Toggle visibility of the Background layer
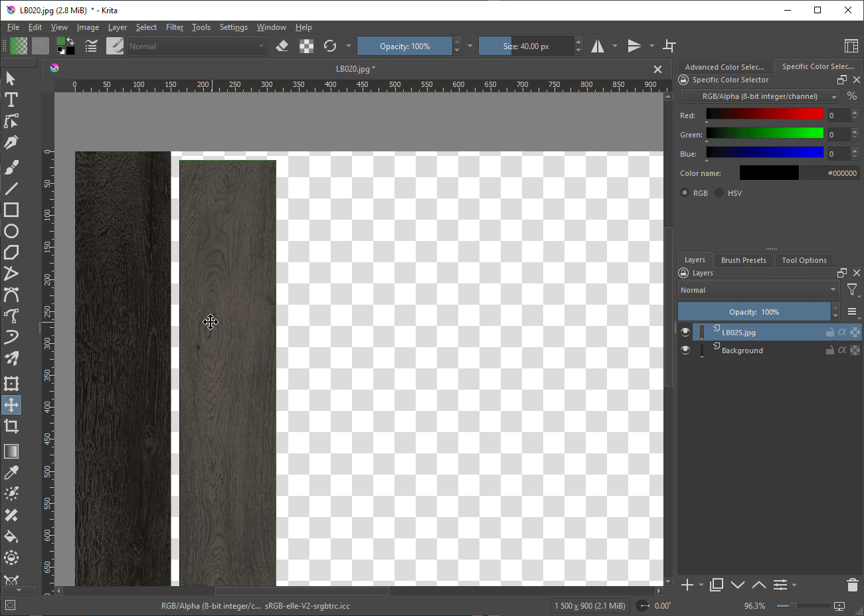864x616 pixels. pos(685,350)
